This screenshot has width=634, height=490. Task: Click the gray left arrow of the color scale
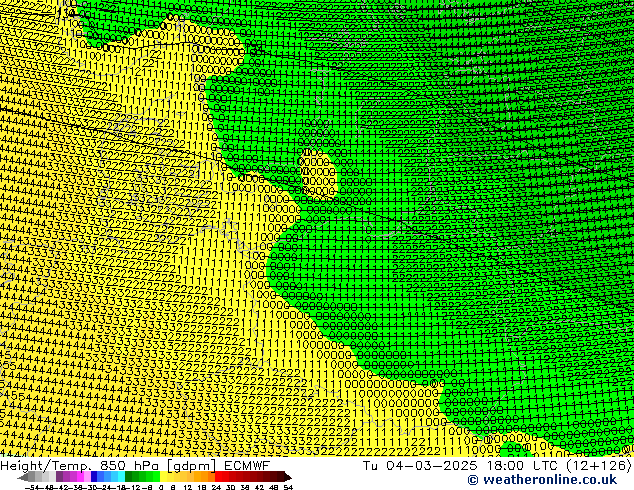[22, 477]
